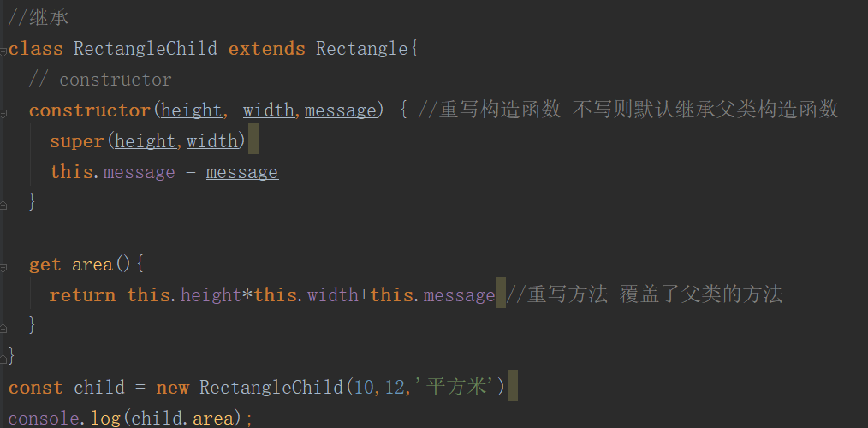The image size is (868, 428).
Task: Click the height parameter in constructor signature
Action: click(x=191, y=110)
